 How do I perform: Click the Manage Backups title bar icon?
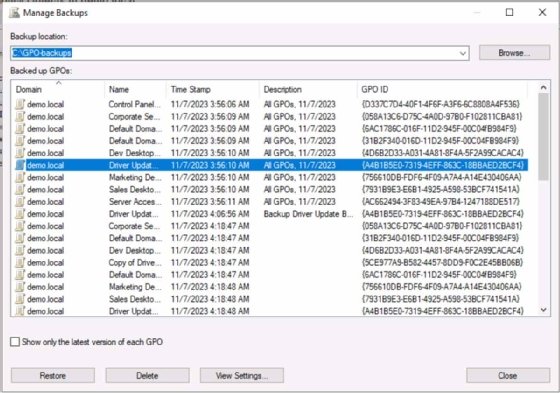click(15, 13)
